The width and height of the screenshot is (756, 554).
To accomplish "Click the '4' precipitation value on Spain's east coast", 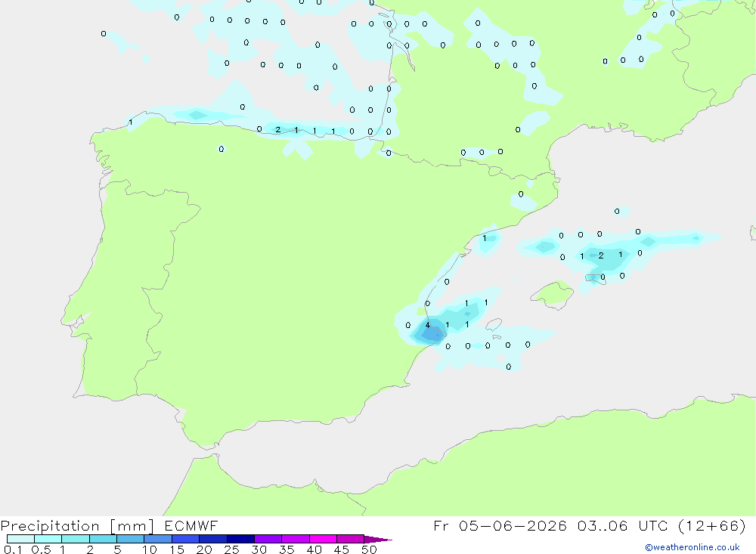I will [427, 325].
